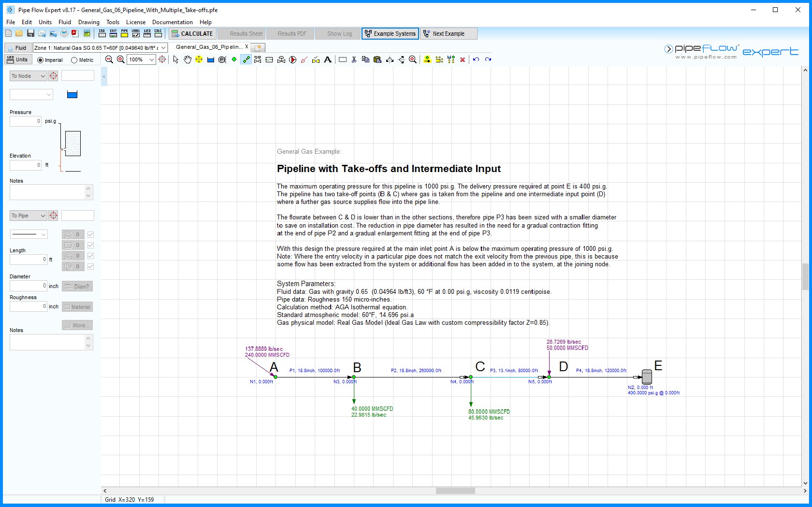Click the Elevation input field

coord(26,165)
